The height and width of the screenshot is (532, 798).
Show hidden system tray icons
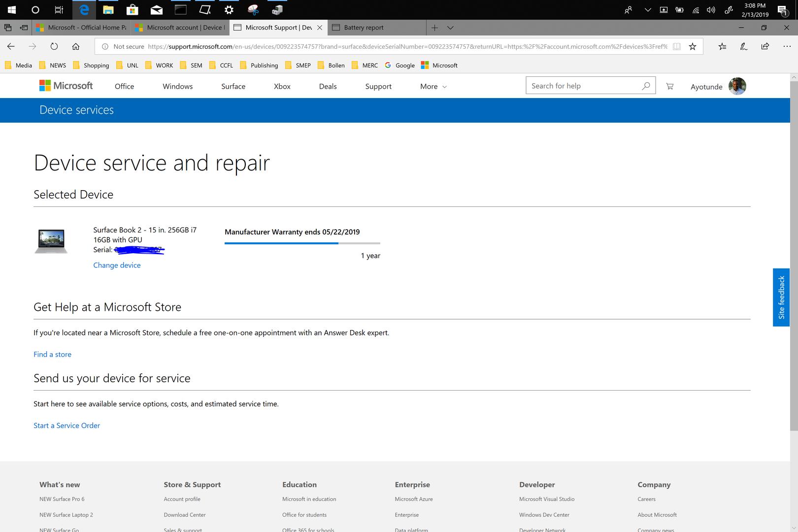648,9
